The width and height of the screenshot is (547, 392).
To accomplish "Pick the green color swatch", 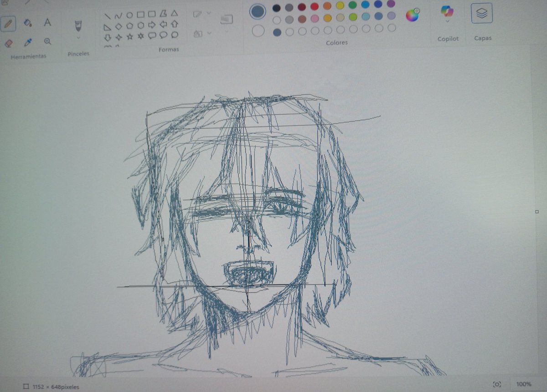I will [353, 5].
